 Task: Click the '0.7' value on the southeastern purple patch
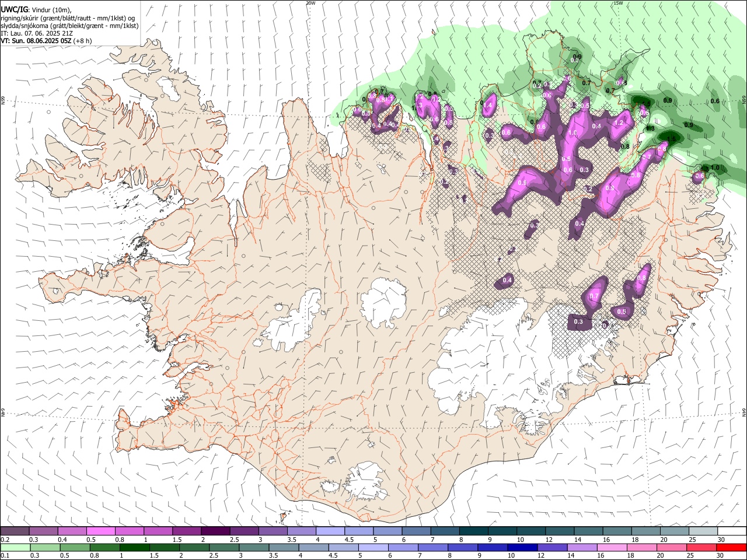(x=594, y=296)
